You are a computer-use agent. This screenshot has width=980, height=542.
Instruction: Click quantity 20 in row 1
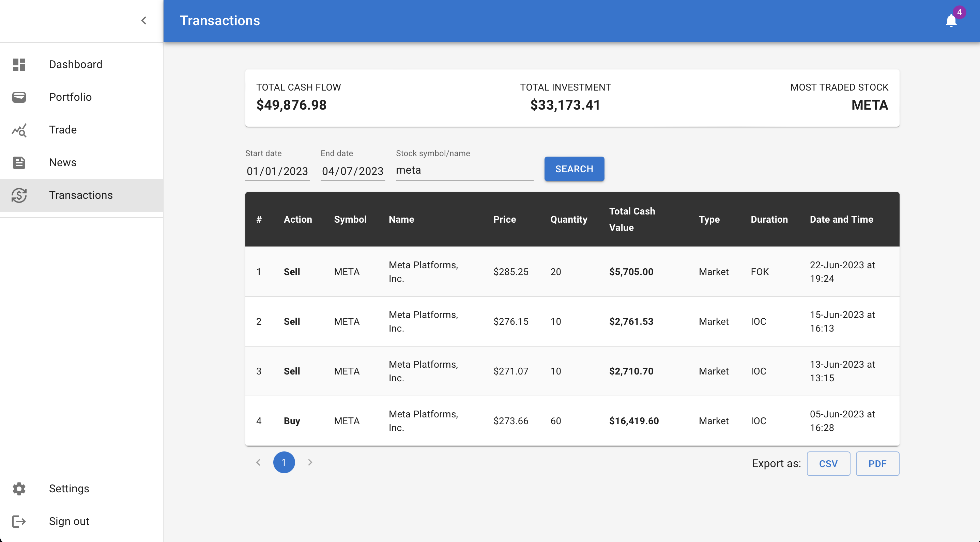click(x=555, y=272)
